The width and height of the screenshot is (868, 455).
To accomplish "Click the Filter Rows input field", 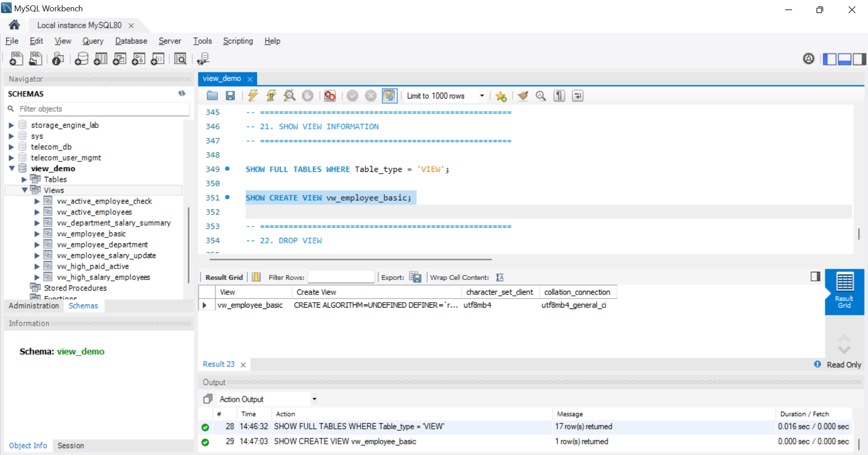I will point(341,277).
